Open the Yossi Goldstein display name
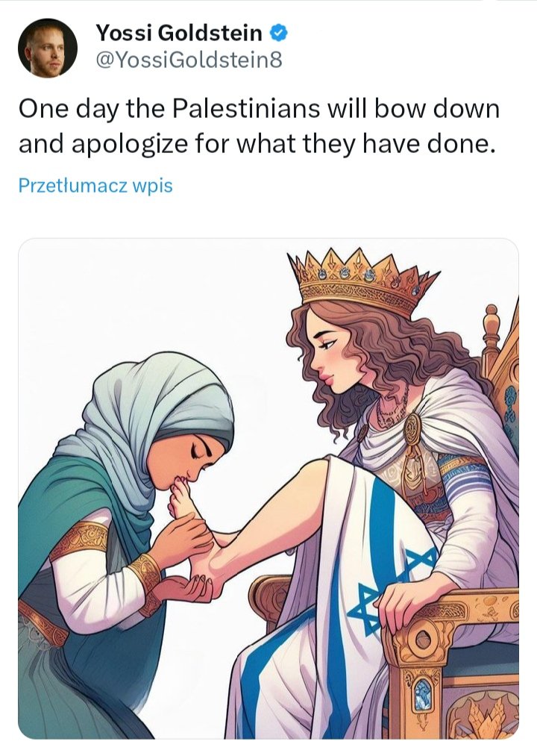This screenshot has width=537, height=756. [x=179, y=33]
